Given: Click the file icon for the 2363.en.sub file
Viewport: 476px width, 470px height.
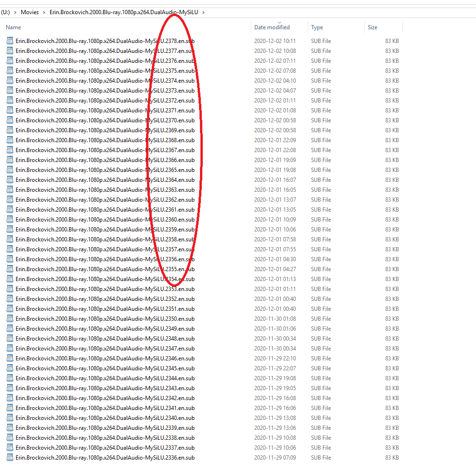Looking at the screenshot, I should point(10,189).
